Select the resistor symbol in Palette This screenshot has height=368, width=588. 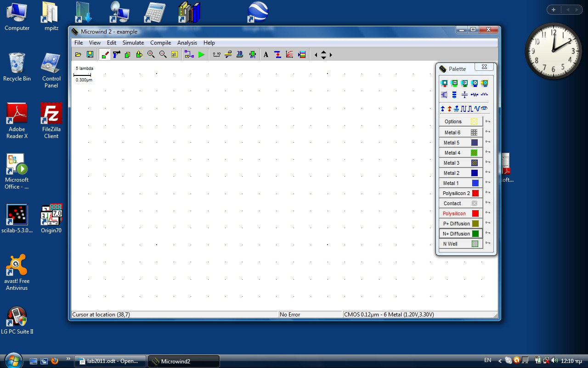(475, 95)
